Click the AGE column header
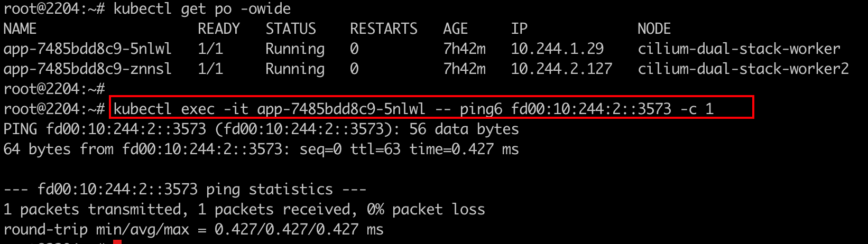Image resolution: width=868 pixels, height=244 pixels. pos(455,29)
